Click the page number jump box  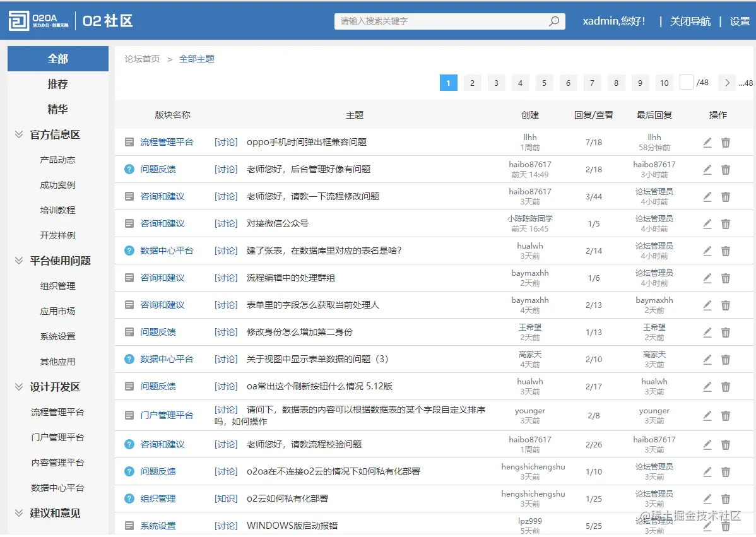(686, 82)
